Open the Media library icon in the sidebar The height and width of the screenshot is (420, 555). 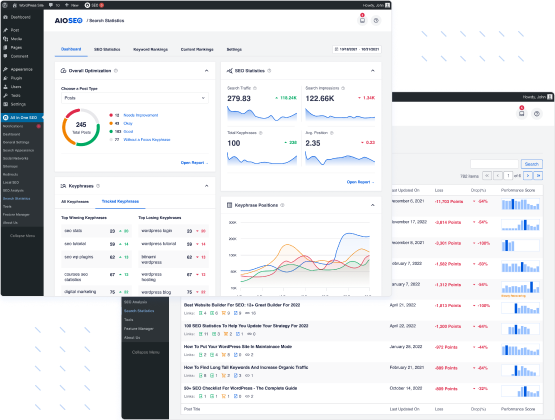(5, 39)
